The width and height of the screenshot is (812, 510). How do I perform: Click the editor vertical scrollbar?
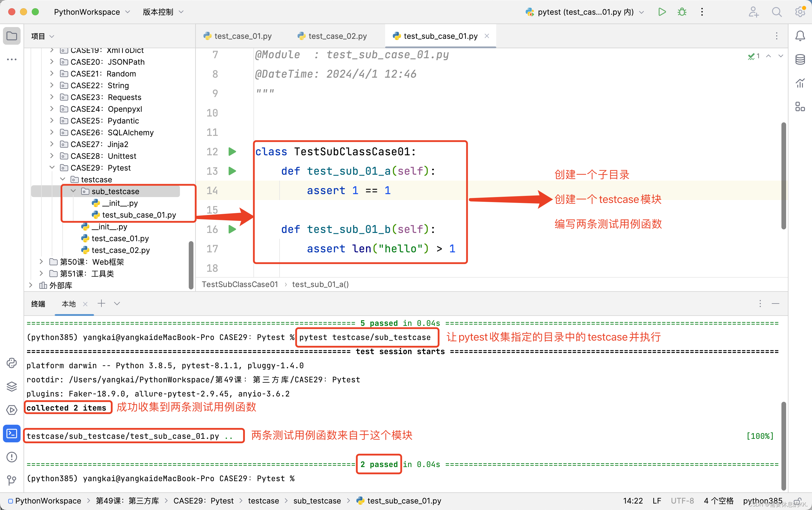tap(784, 176)
